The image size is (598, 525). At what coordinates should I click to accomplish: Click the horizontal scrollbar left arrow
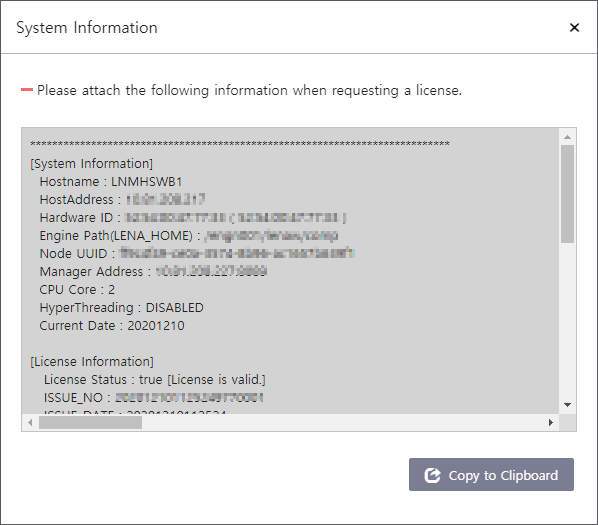pos(30,422)
